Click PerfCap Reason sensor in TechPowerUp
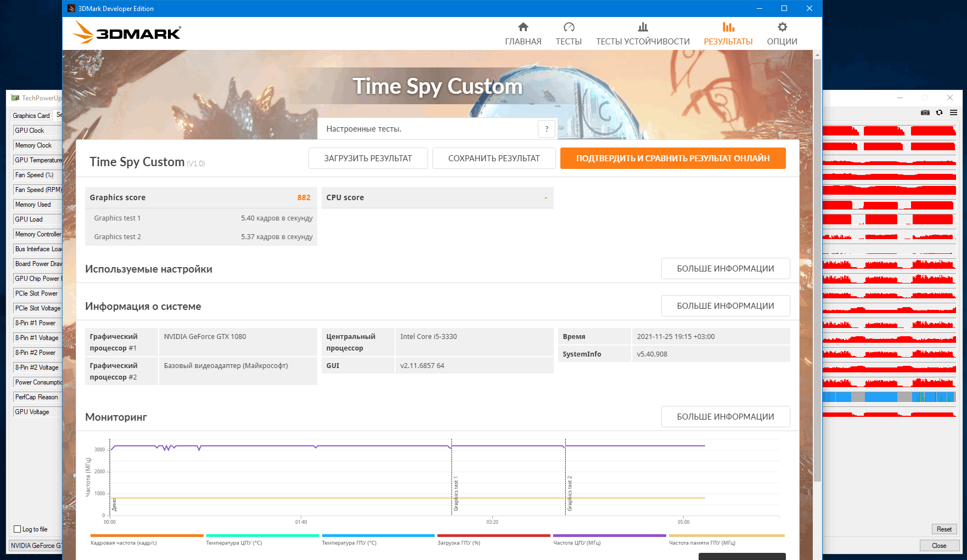The height and width of the screenshot is (560, 967). [x=37, y=397]
